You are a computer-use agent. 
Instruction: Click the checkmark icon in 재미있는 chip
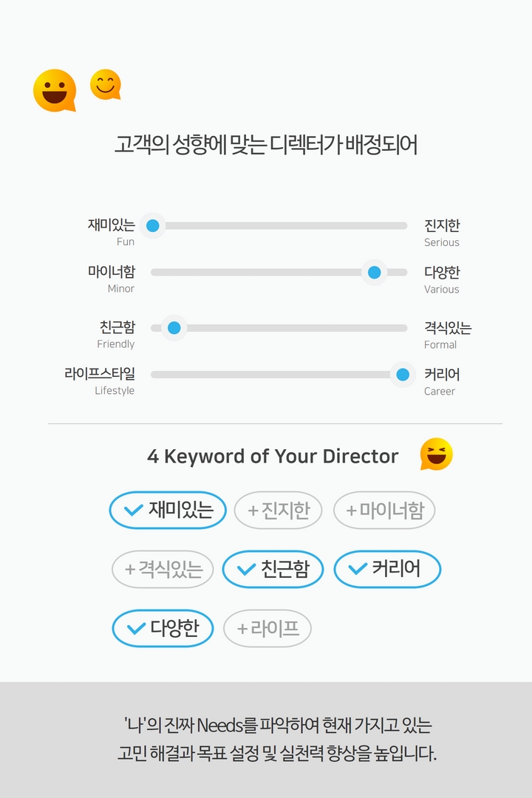(x=134, y=510)
